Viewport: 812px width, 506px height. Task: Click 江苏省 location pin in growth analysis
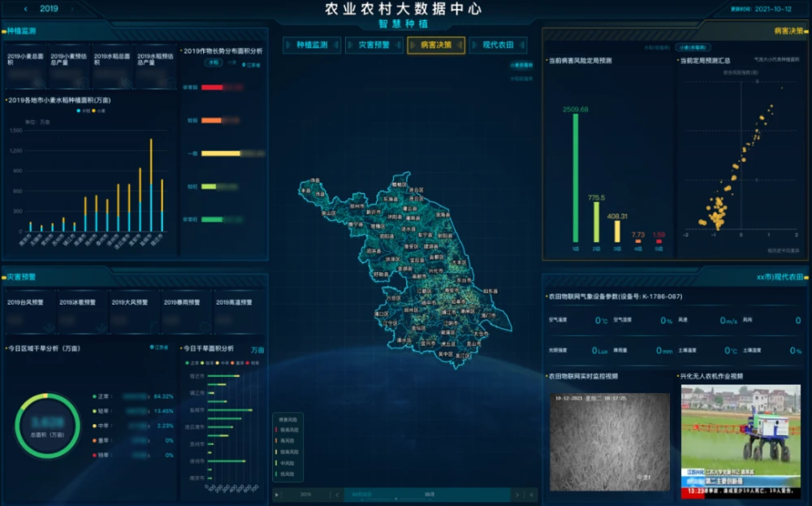252,65
